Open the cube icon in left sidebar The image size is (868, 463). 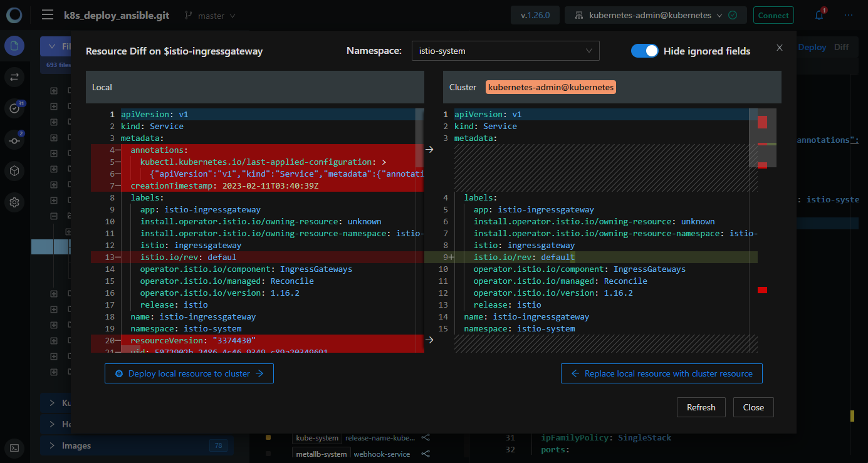coord(14,170)
